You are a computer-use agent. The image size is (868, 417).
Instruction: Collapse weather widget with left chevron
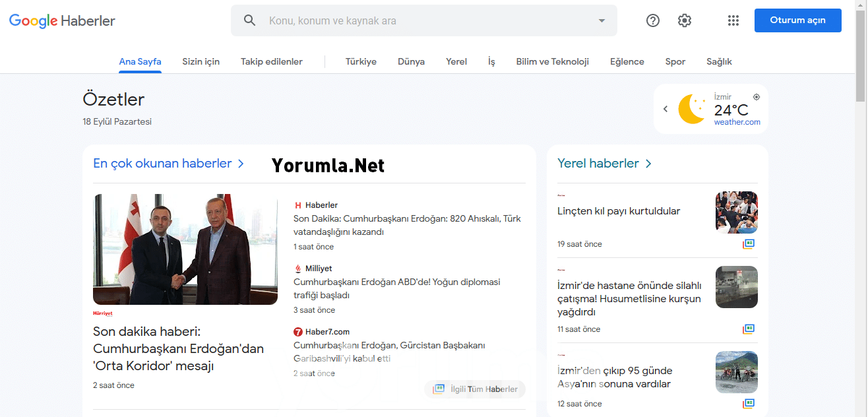coord(666,109)
